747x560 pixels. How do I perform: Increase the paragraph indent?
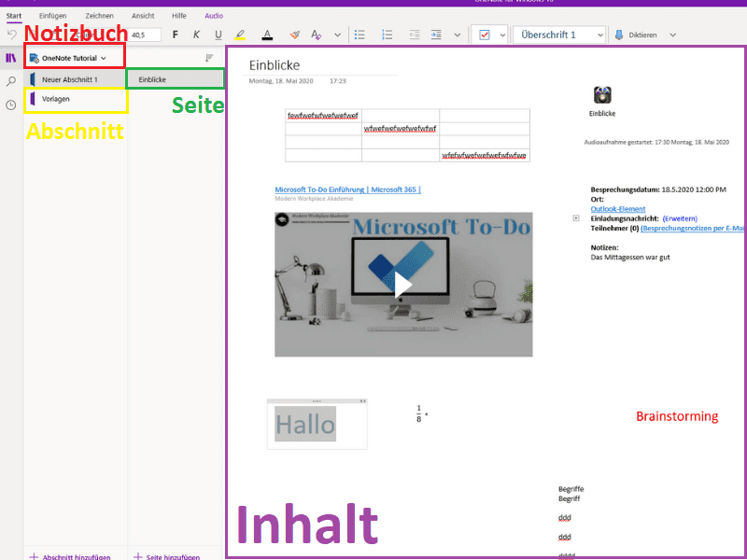click(x=435, y=35)
